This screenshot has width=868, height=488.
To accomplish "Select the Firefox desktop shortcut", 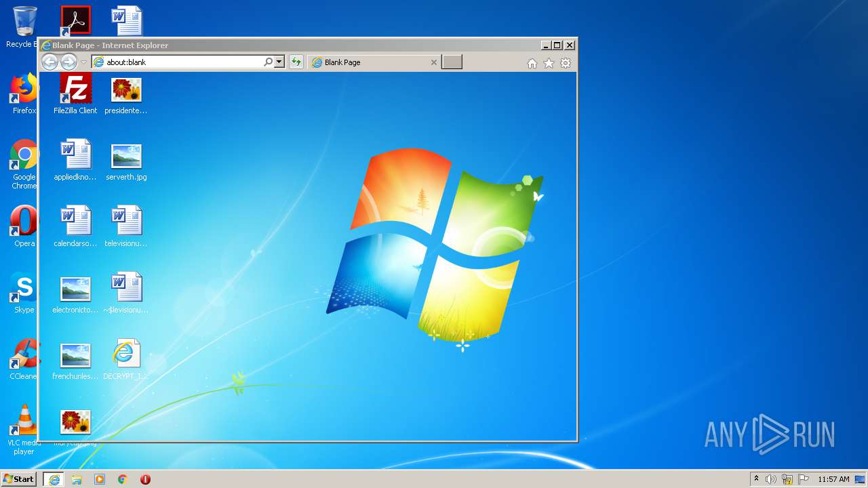I will (x=24, y=94).
